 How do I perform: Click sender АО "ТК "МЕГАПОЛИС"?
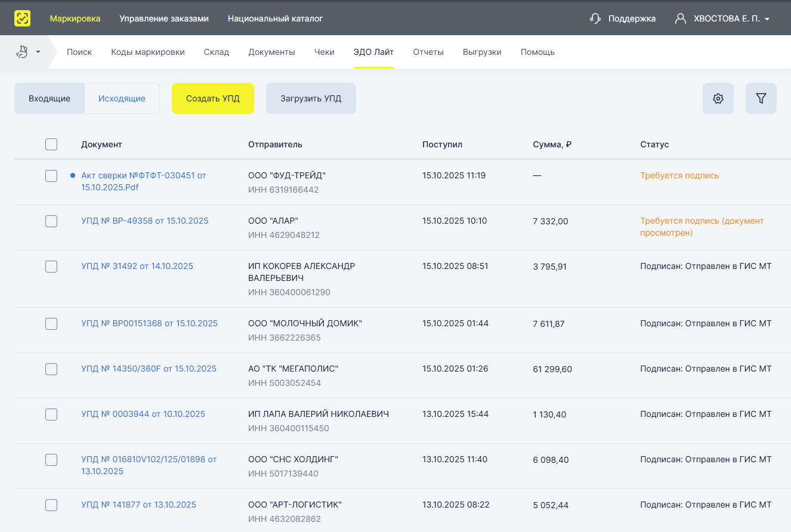coord(293,369)
